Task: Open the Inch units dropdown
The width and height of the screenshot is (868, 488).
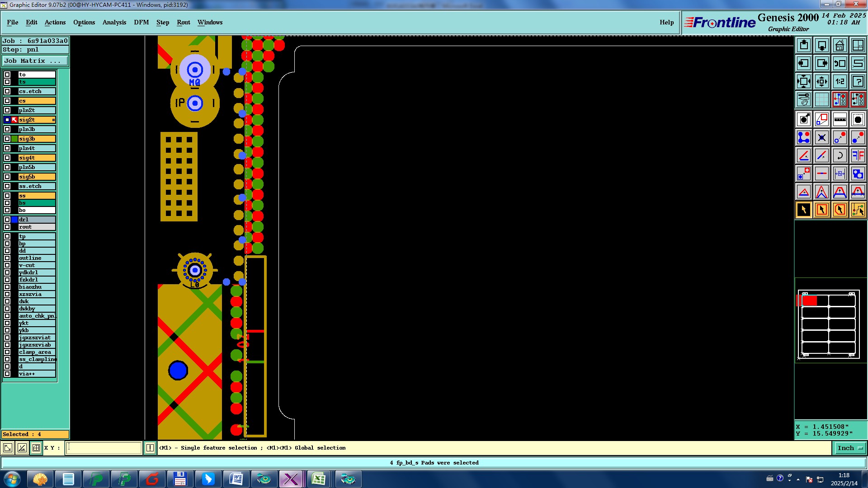Action: (850, 448)
